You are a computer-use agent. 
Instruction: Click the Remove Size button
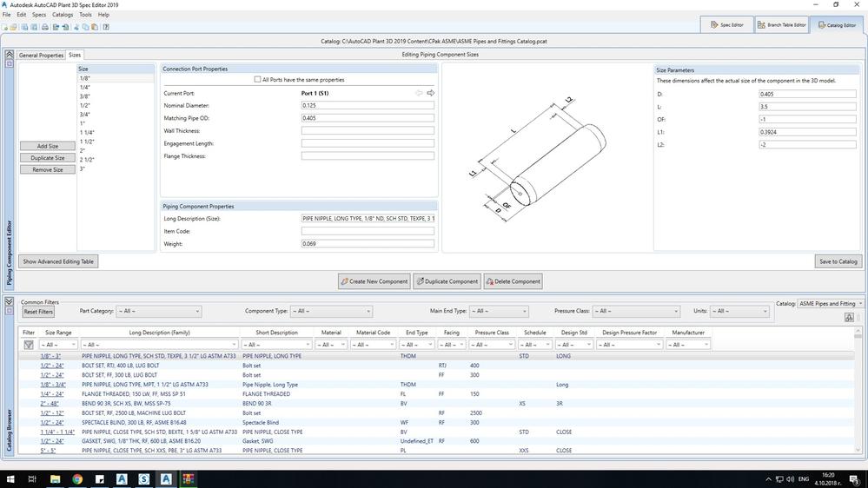click(x=48, y=170)
